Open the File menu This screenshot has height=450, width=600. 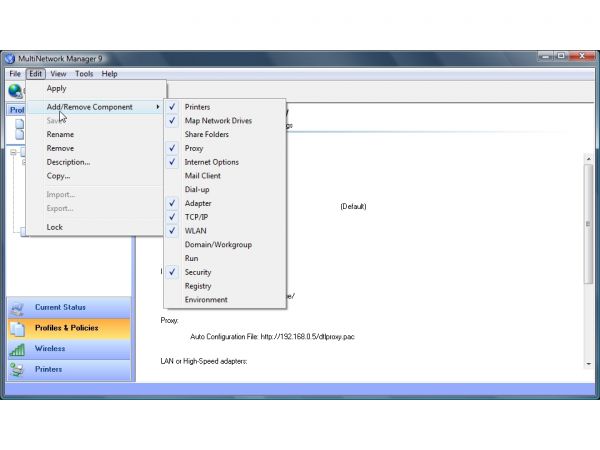[x=15, y=74]
